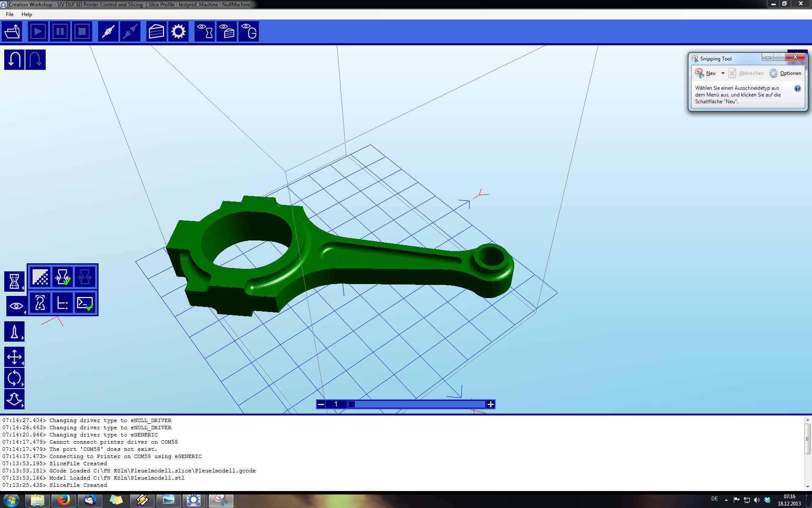Toggle the console checkmark view option
The image size is (812, 508).
[x=85, y=303]
